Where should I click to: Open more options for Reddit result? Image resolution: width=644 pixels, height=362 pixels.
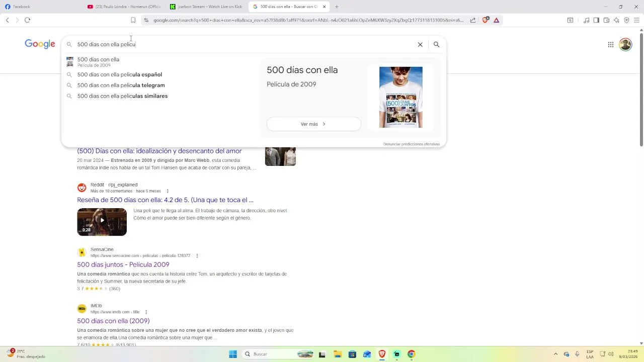(x=168, y=191)
